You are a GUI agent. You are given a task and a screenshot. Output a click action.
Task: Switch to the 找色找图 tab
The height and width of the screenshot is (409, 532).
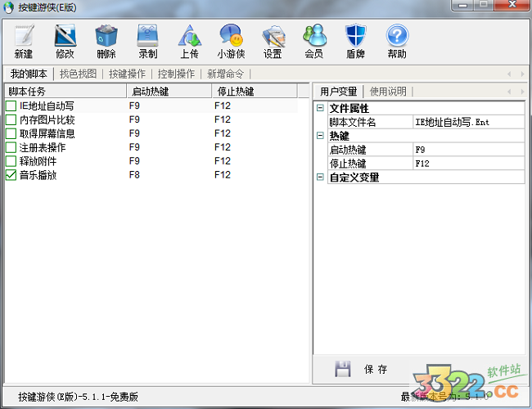(78, 74)
